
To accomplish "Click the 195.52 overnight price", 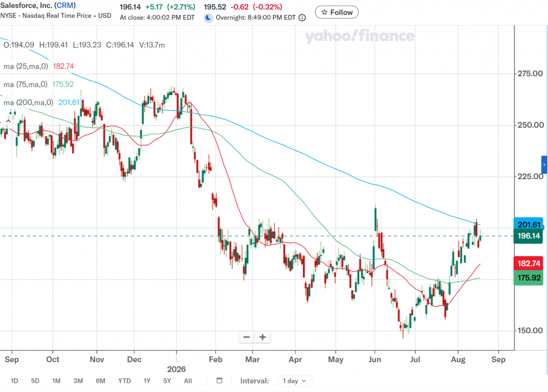I will 215,7.
